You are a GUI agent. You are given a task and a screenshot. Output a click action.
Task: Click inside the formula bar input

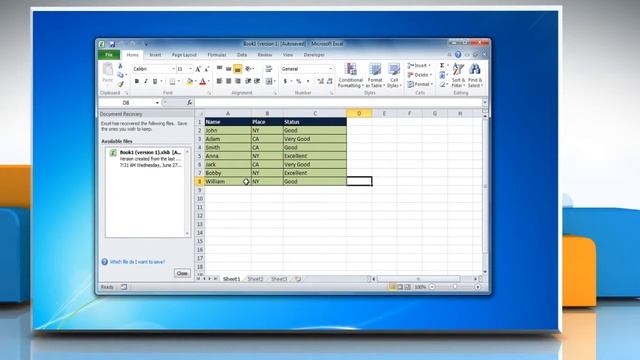point(338,103)
